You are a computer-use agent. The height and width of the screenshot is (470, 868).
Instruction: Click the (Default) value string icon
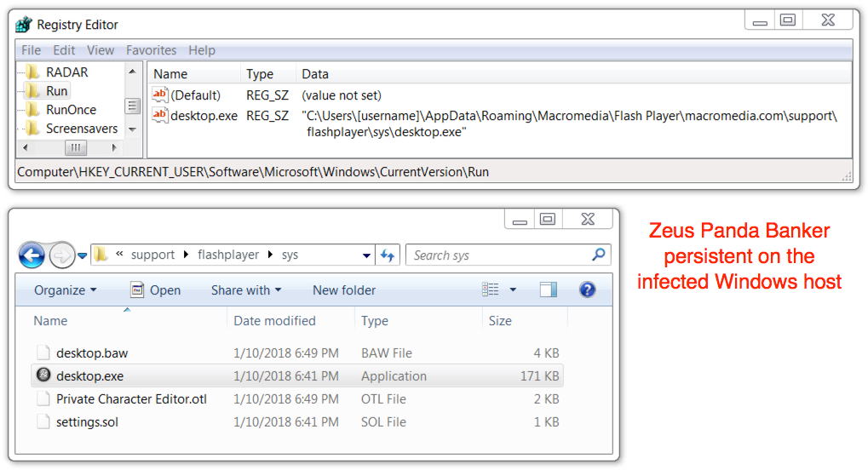(160, 95)
